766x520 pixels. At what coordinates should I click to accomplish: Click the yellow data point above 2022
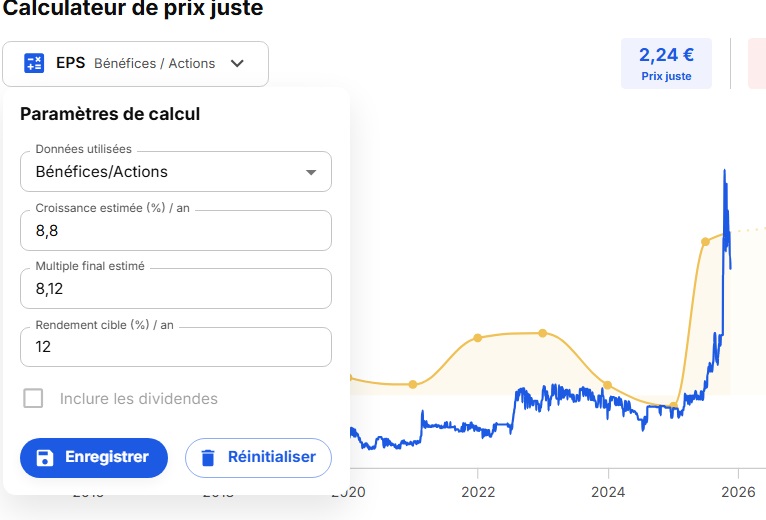pos(478,338)
